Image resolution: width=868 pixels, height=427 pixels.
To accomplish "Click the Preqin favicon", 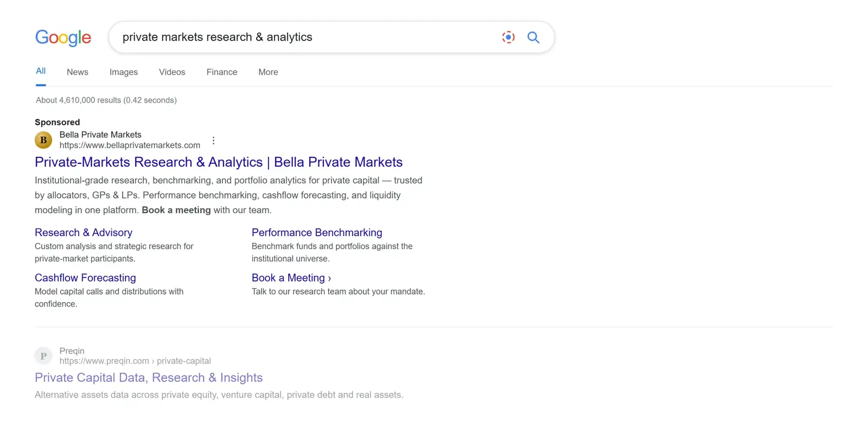I will (x=43, y=356).
